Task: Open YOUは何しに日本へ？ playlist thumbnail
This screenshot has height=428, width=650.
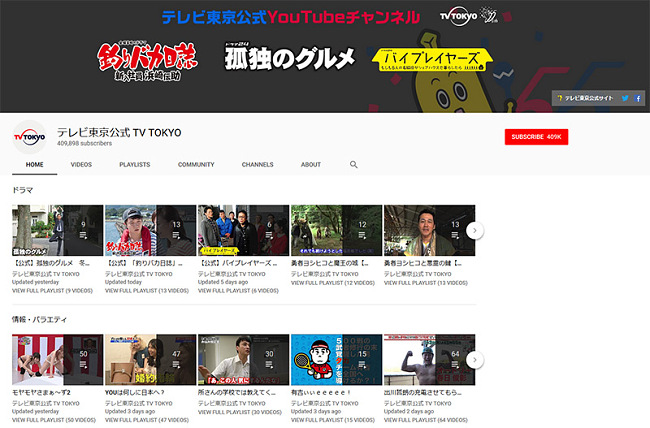Action: point(150,360)
